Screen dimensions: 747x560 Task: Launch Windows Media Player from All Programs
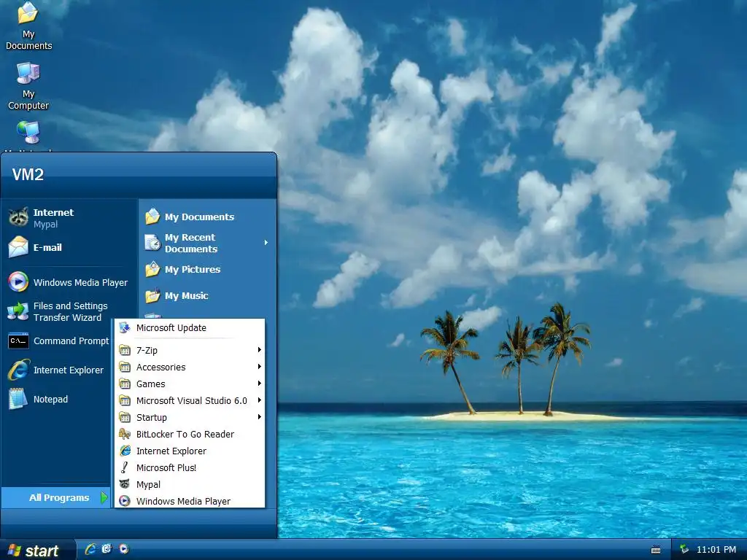(x=190, y=501)
